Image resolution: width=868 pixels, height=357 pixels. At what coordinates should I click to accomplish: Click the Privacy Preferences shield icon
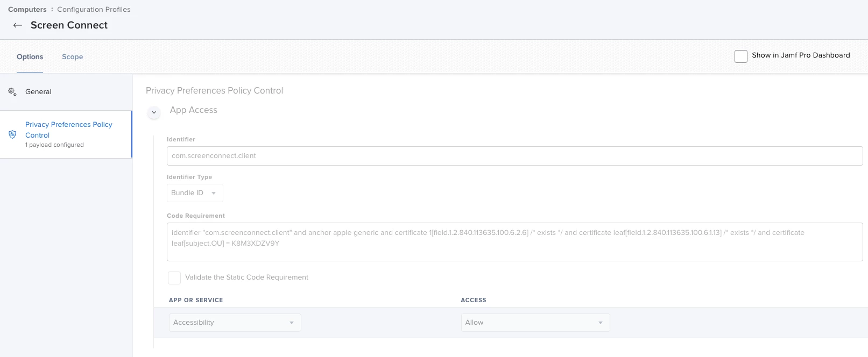12,134
